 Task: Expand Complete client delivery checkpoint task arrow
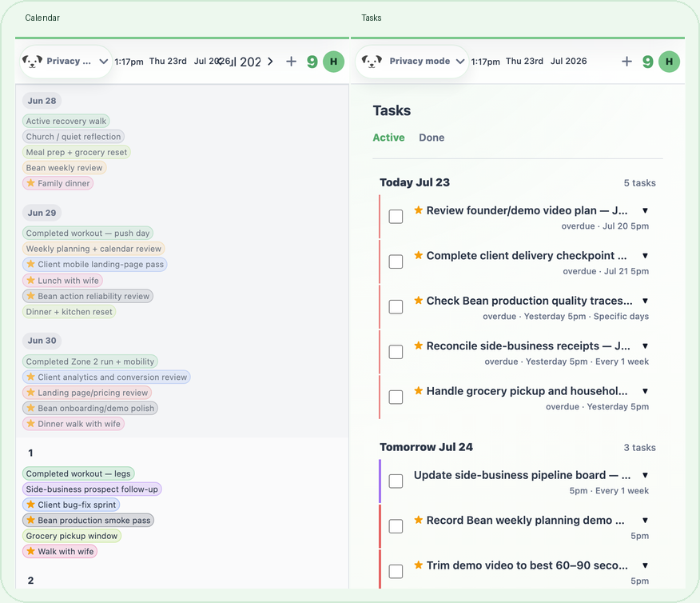pos(645,255)
